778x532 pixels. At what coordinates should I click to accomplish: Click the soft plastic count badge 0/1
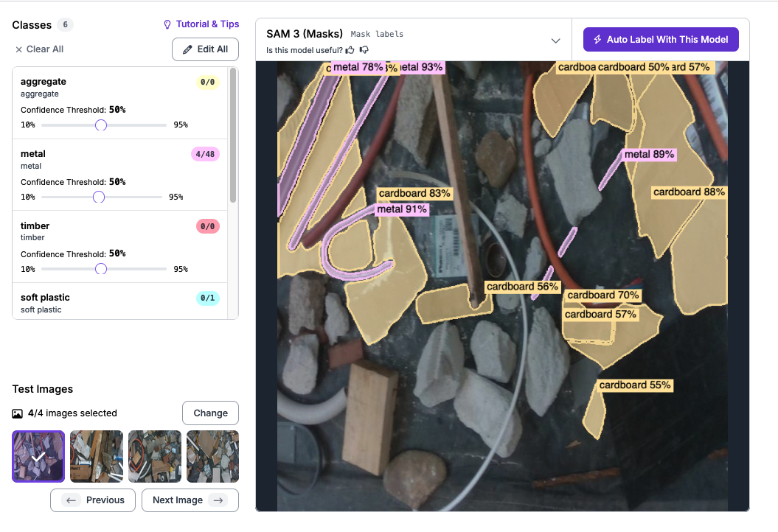coord(208,298)
